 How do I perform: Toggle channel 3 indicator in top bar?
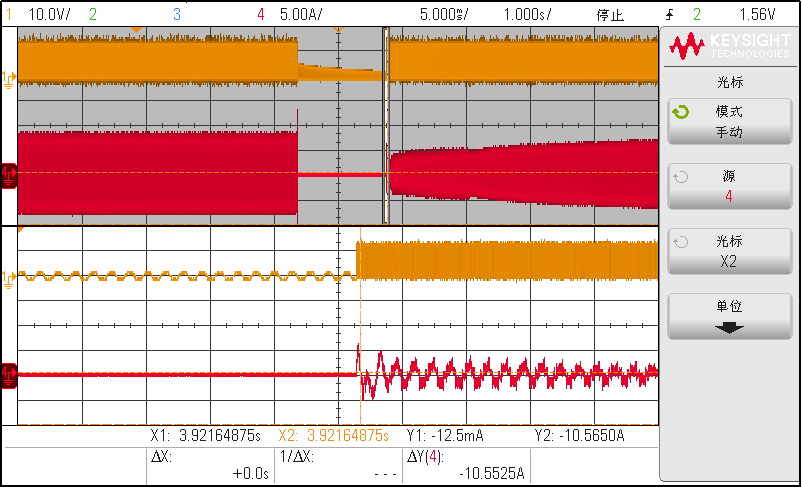point(177,15)
